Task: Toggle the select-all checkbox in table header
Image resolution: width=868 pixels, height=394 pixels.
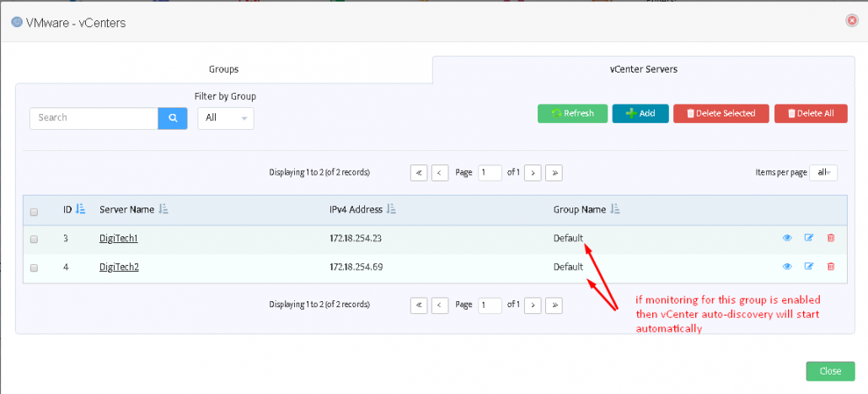Action: [x=35, y=212]
